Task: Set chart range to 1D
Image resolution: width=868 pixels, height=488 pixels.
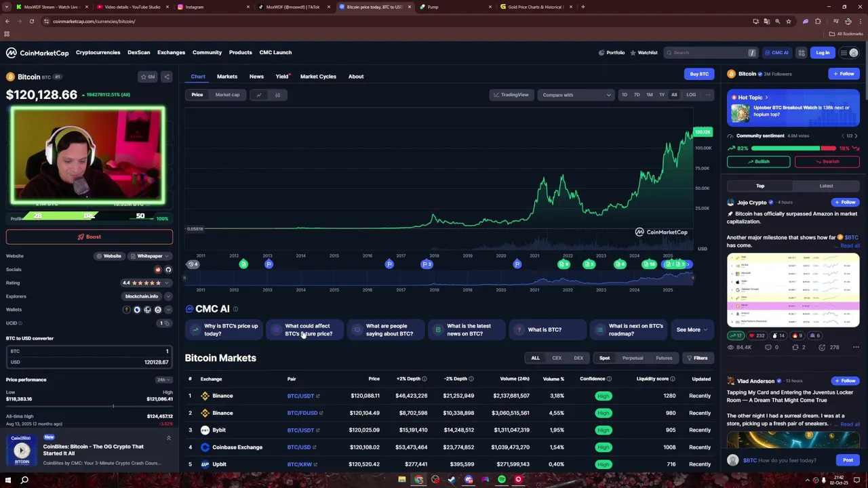Action: [624, 95]
